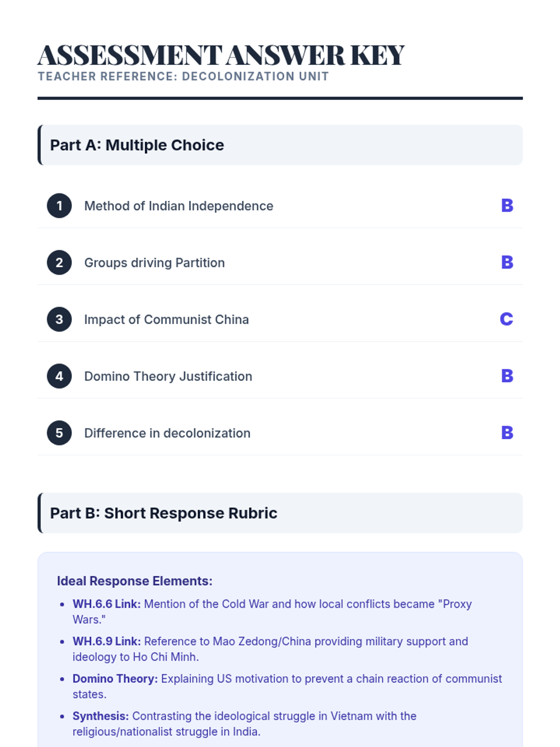Click the number 3 circle badge
The image size is (560, 747).
point(59,319)
